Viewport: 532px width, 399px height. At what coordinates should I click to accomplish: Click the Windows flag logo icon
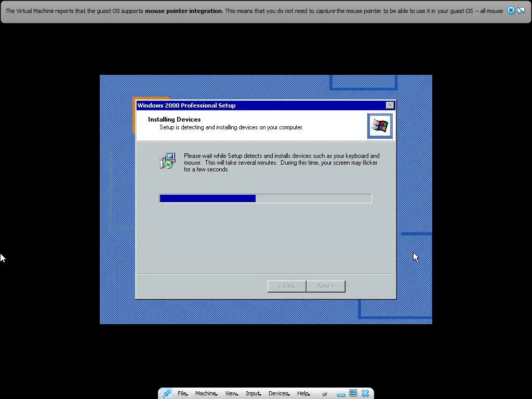pyautogui.click(x=380, y=126)
